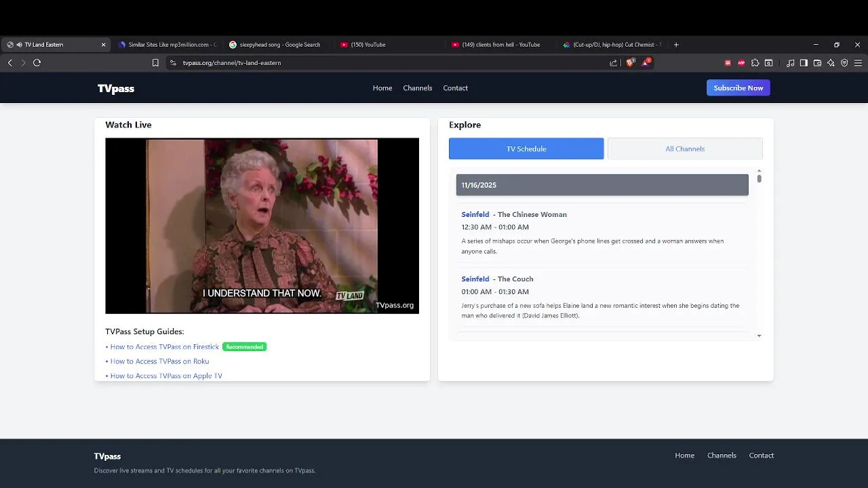This screenshot has width=868, height=488.
Task: Reload the page with the refresh icon
Action: pyautogui.click(x=37, y=62)
